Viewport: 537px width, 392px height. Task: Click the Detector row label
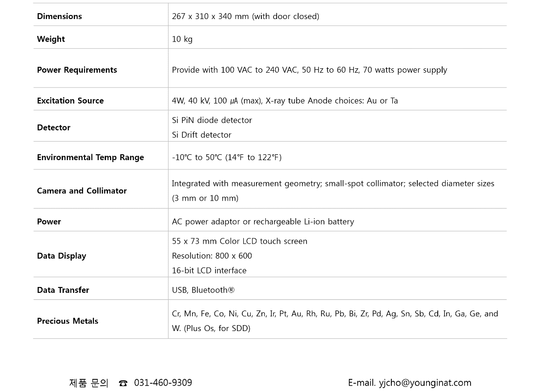54,127
